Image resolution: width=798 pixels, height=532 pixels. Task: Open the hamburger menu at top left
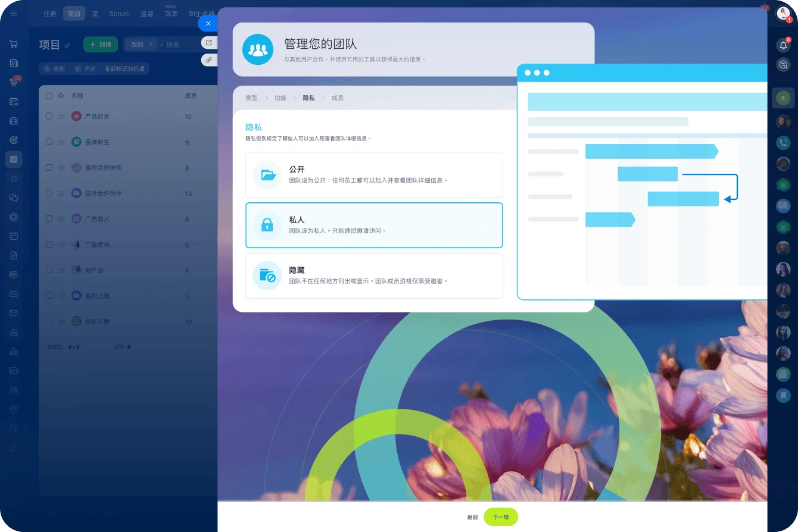[14, 13]
